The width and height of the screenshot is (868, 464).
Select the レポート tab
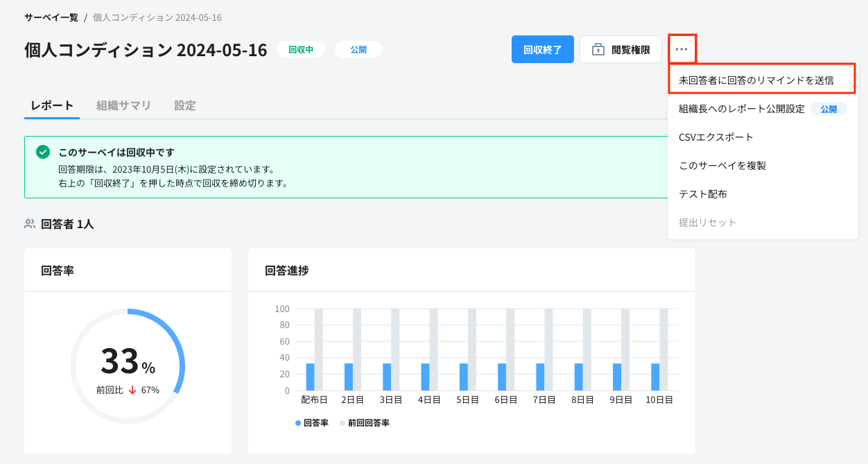52,105
